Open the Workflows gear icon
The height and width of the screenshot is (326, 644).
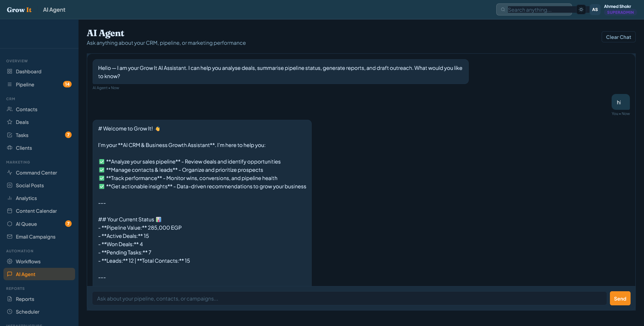point(10,261)
